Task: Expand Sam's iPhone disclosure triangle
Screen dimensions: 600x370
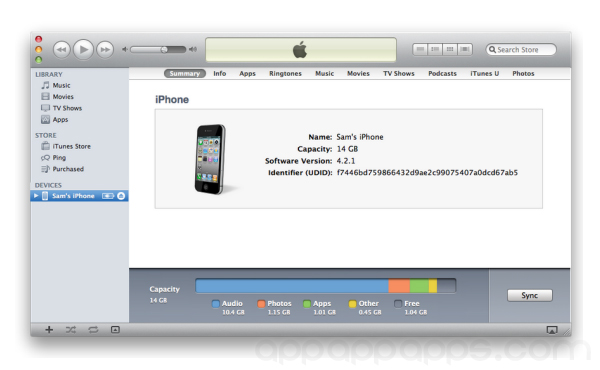Action: 36,196
